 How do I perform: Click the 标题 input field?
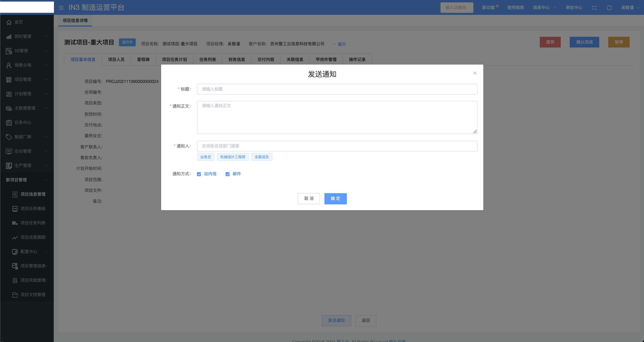pos(337,89)
